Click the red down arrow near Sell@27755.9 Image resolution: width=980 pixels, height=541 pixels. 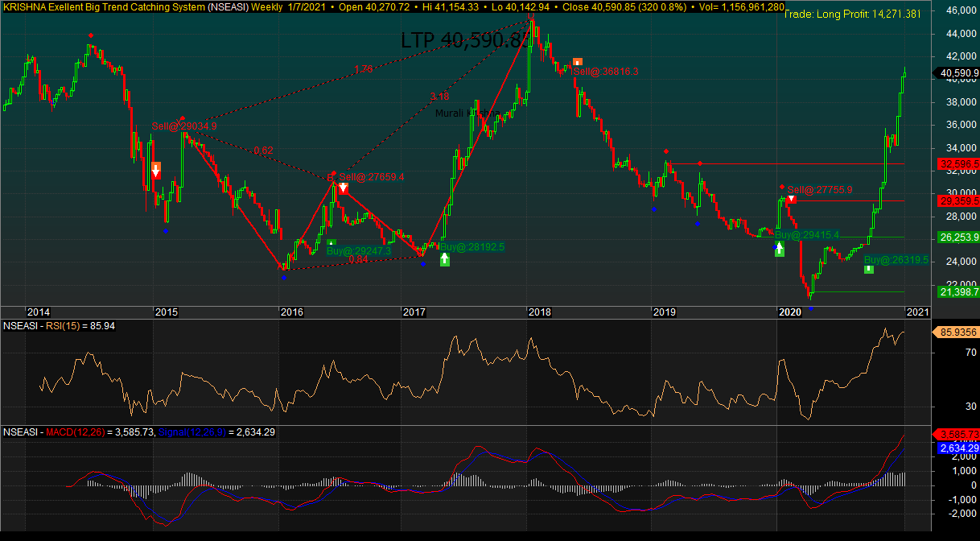click(x=792, y=199)
